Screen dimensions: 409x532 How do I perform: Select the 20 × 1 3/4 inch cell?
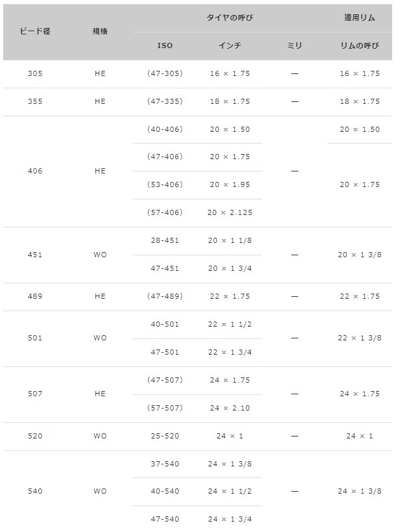230,268
